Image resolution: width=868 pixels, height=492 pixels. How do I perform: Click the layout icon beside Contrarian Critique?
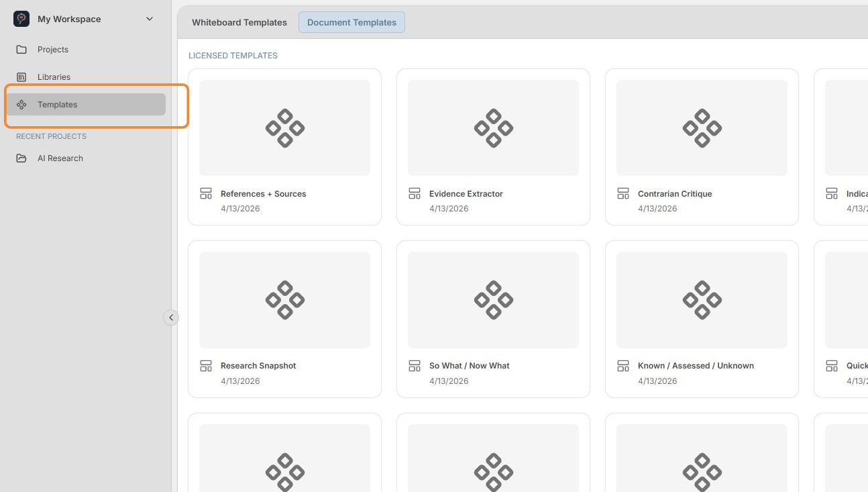pos(623,193)
